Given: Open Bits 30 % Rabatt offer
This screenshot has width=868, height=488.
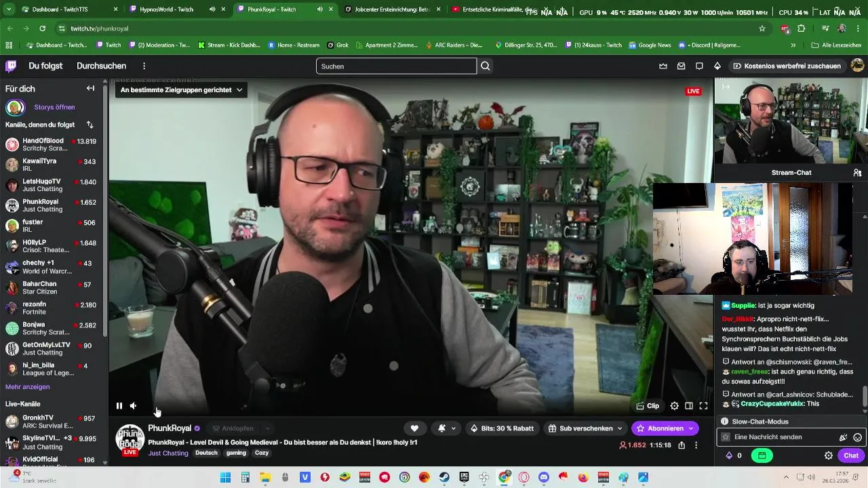Looking at the screenshot, I should tap(502, 428).
